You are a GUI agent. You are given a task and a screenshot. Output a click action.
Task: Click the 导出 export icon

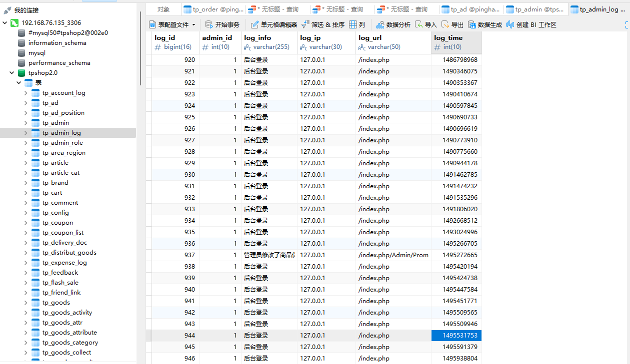(445, 24)
